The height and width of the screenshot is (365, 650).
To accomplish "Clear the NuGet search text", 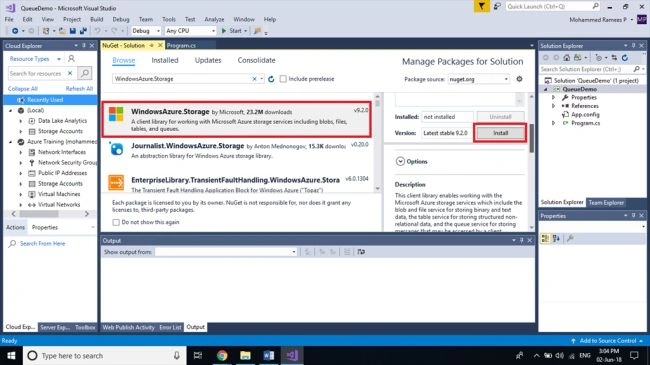I will (254, 79).
